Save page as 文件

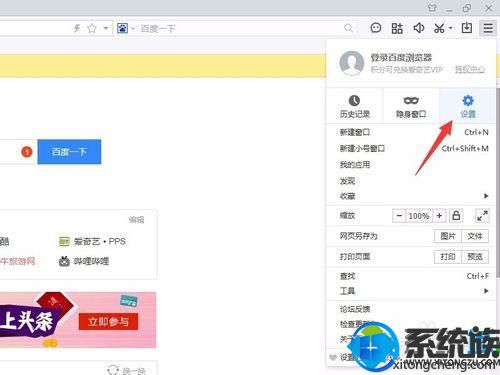(x=475, y=236)
